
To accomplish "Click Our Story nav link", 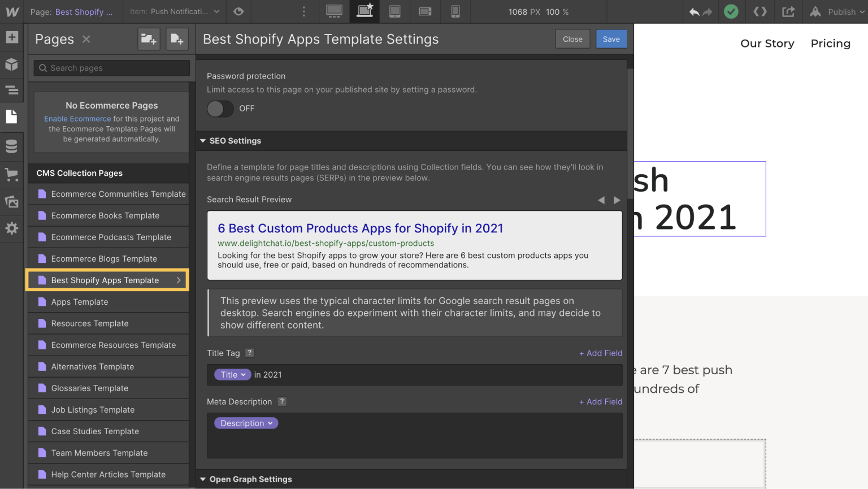I will pos(767,44).
